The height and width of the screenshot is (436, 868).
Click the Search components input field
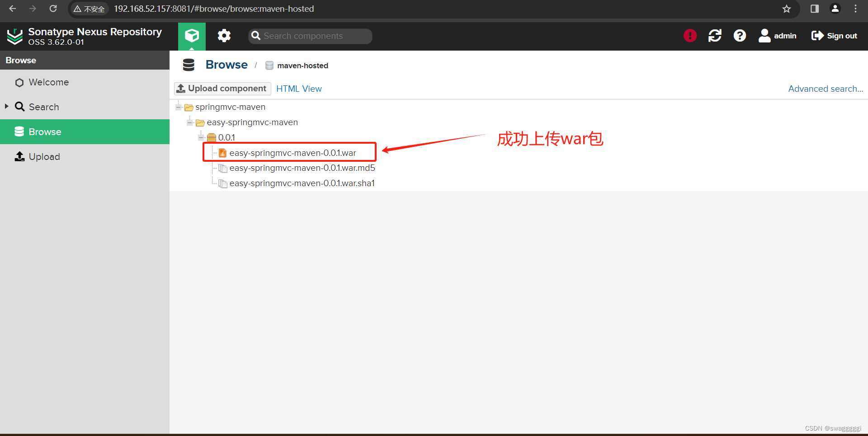point(310,36)
